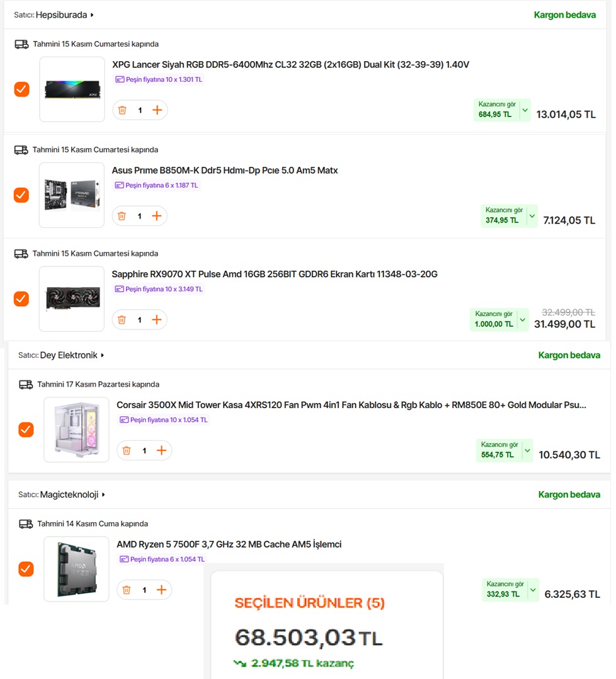
Task: Increase AMD Ryzen 5 7500F quantity
Action: pos(162,590)
